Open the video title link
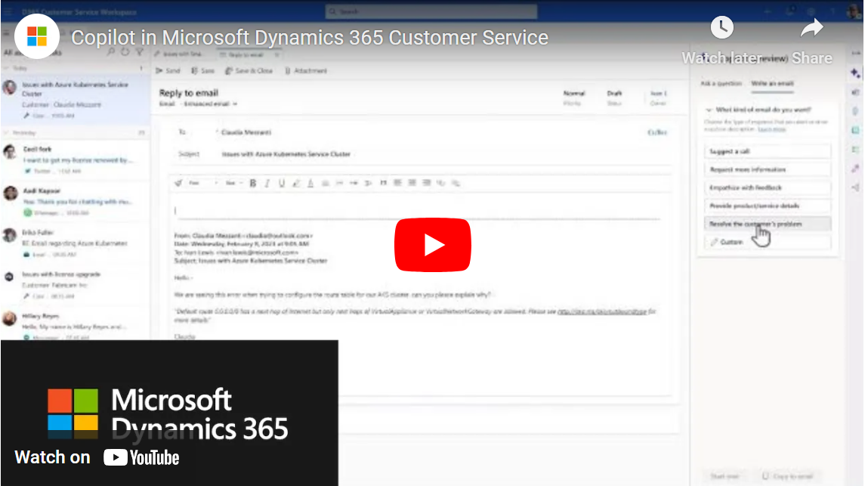 coord(310,37)
